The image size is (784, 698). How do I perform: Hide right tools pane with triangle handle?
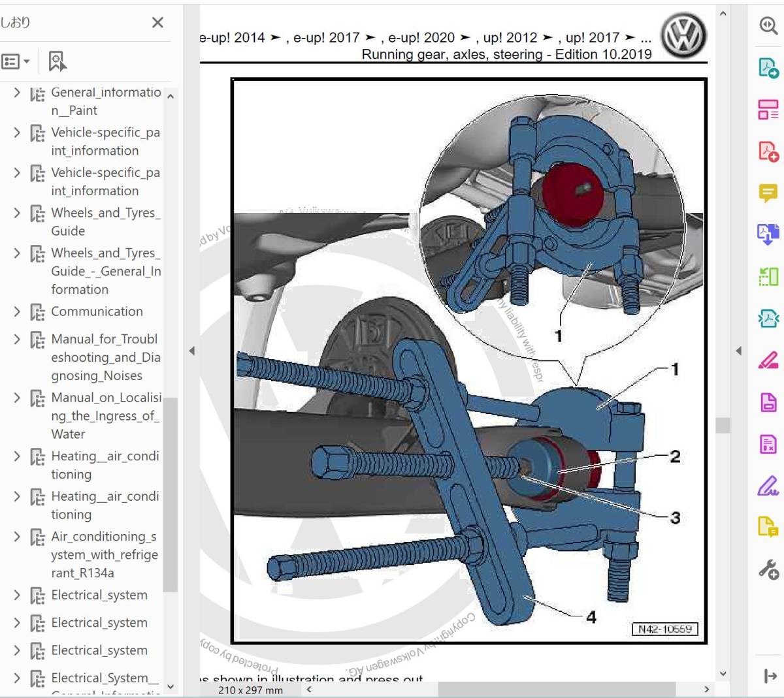tap(738, 351)
